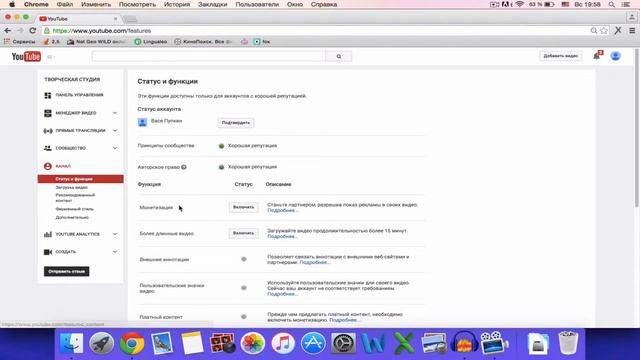Click the Панель управления dashboard icon
Viewport: 640px width, 360px height.
pyautogui.click(x=48, y=95)
